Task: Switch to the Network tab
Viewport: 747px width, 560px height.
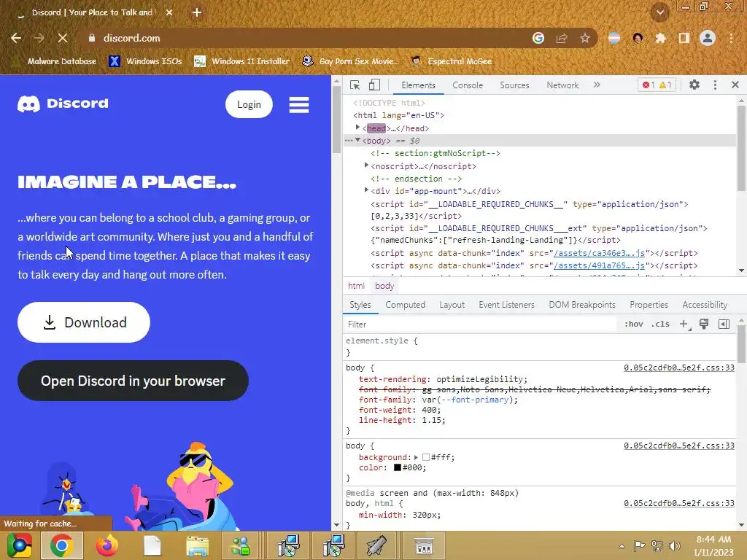Action: pyautogui.click(x=562, y=85)
